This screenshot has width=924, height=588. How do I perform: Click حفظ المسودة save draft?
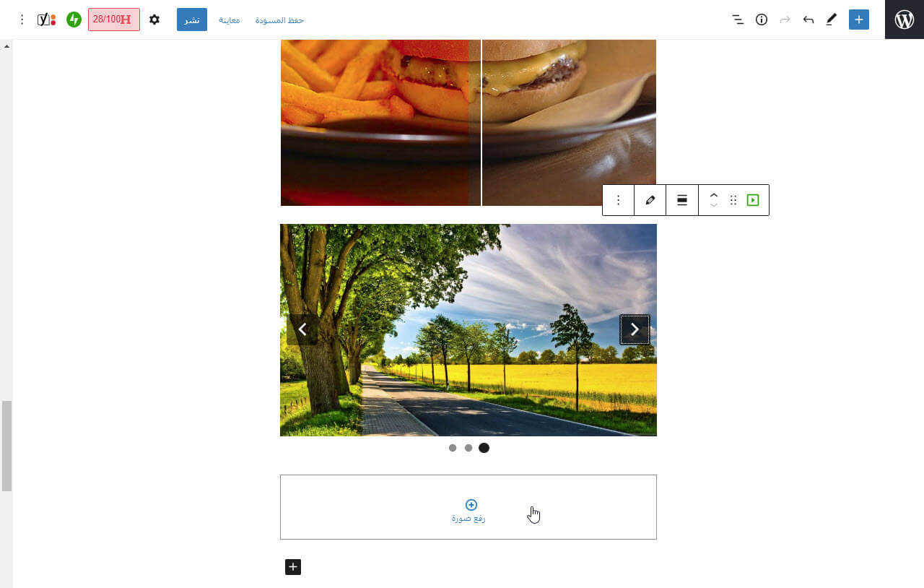[x=279, y=20]
